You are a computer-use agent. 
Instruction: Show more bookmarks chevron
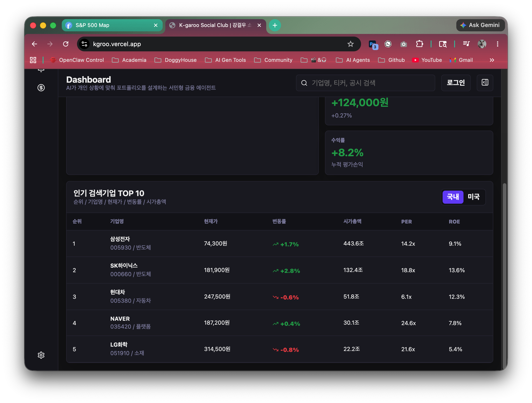pyautogui.click(x=492, y=60)
